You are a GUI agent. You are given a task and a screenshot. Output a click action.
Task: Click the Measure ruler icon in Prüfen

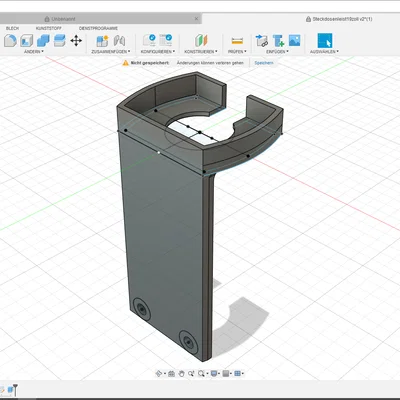click(x=237, y=41)
